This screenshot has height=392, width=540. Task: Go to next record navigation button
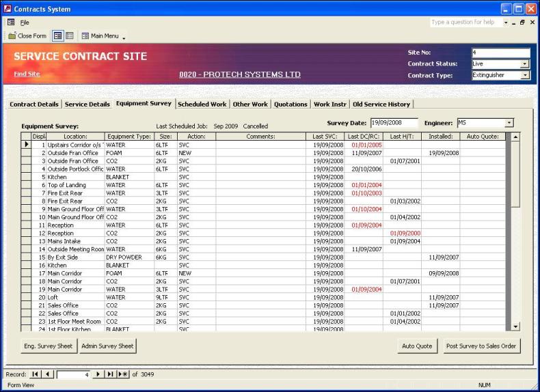98,374
